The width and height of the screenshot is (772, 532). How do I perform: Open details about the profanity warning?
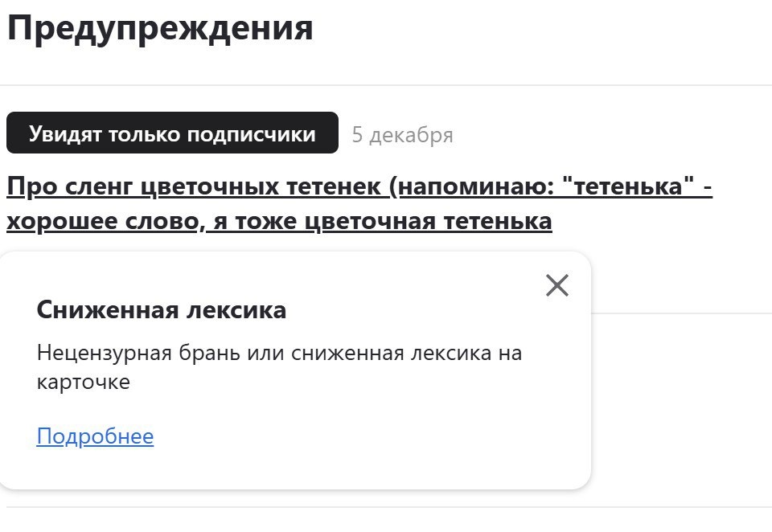point(94,436)
